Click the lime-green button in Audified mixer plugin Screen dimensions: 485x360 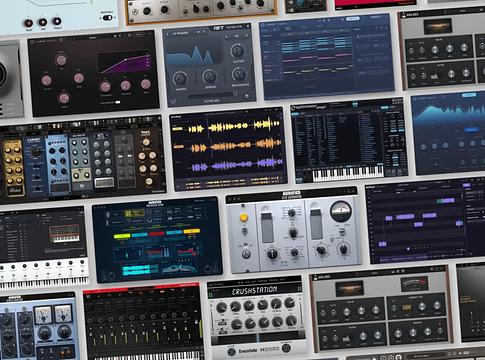click(122, 236)
